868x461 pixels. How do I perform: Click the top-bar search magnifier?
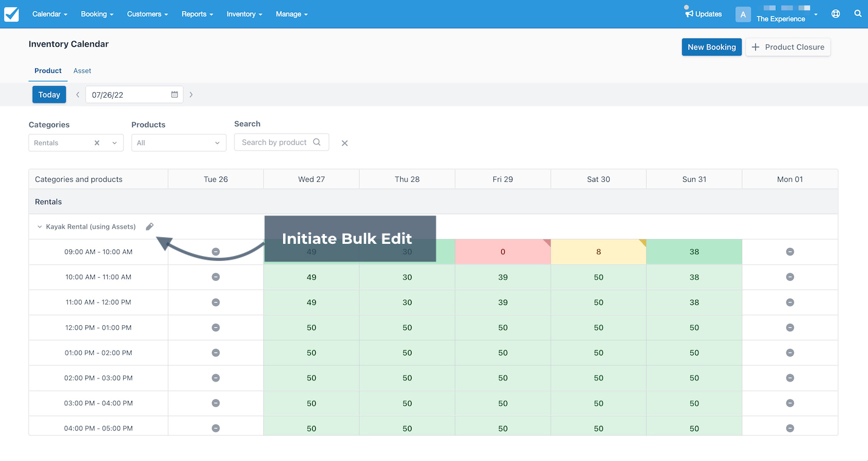[858, 13]
